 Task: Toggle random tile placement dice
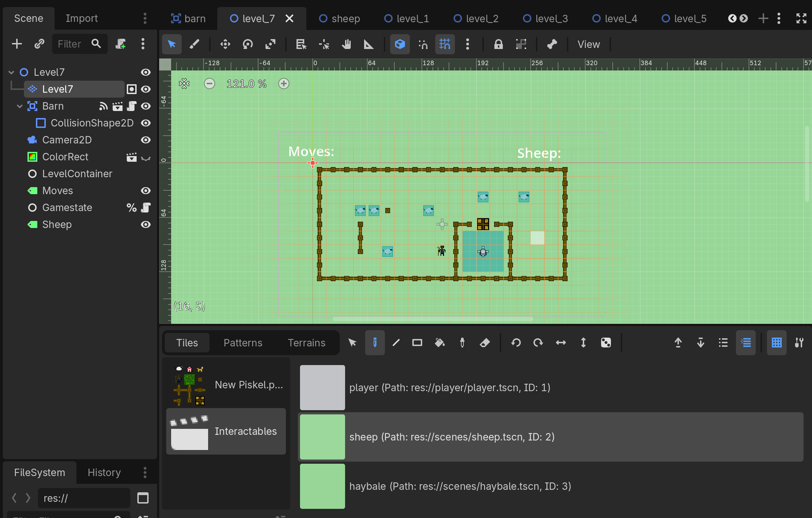point(606,343)
